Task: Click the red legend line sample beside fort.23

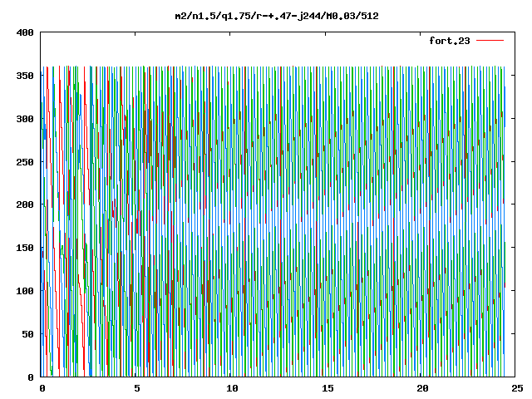Action: 490,41
